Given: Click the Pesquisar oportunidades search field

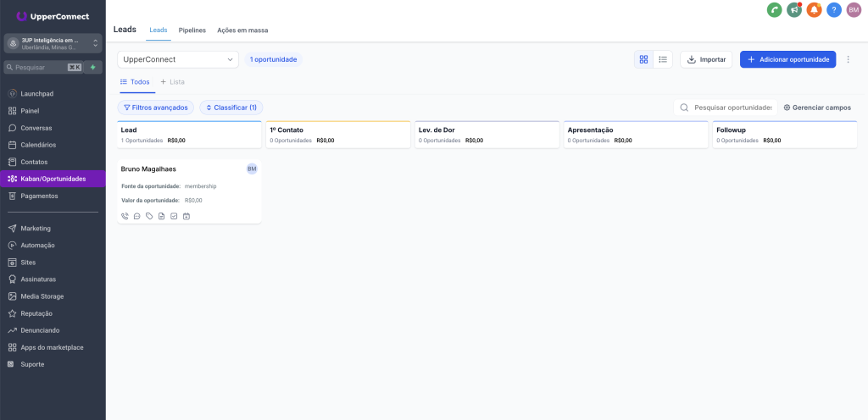Looking at the screenshot, I should pos(732,108).
